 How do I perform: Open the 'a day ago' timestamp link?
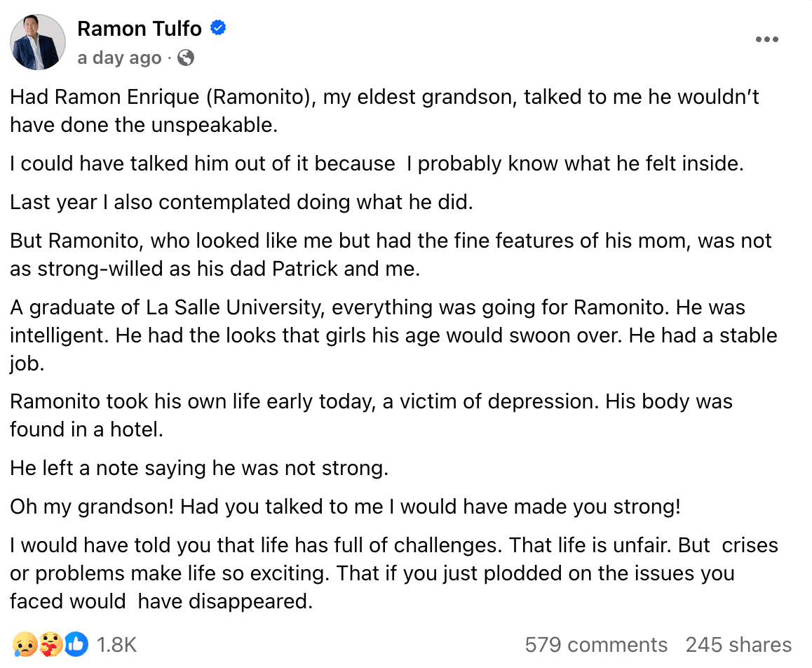click(x=119, y=58)
